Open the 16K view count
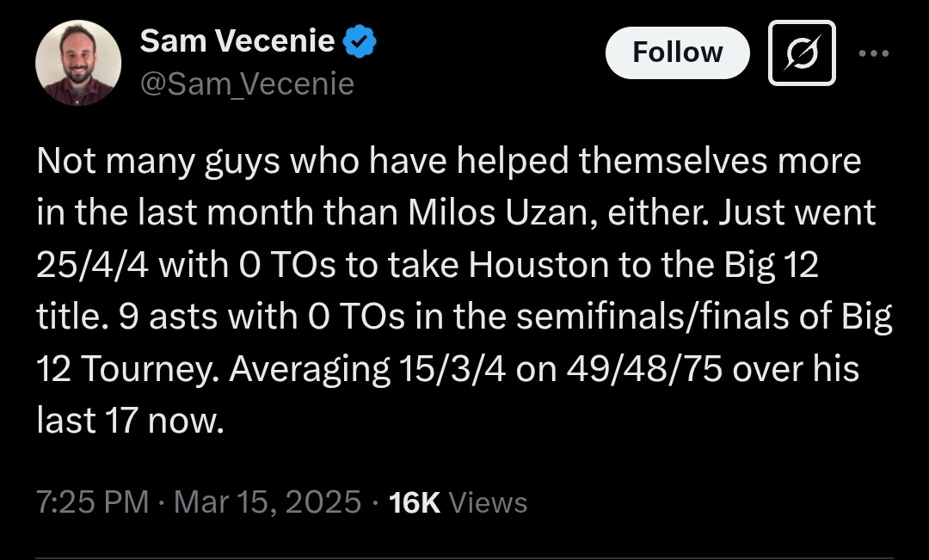Viewport: 929px width, 560px height. (415, 502)
